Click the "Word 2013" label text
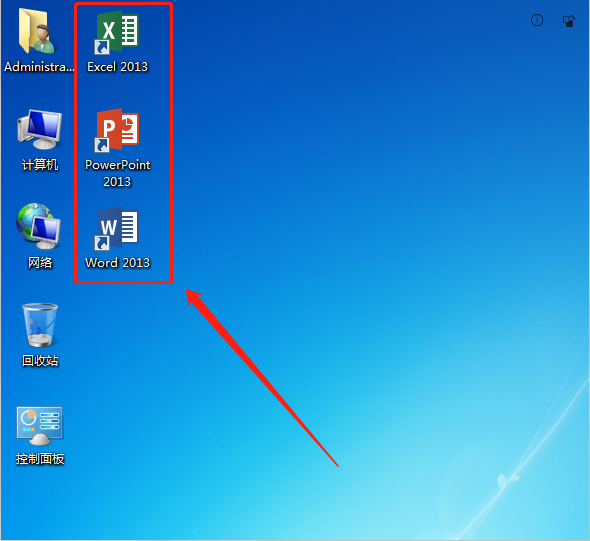This screenshot has height=541, width=590. (117, 263)
